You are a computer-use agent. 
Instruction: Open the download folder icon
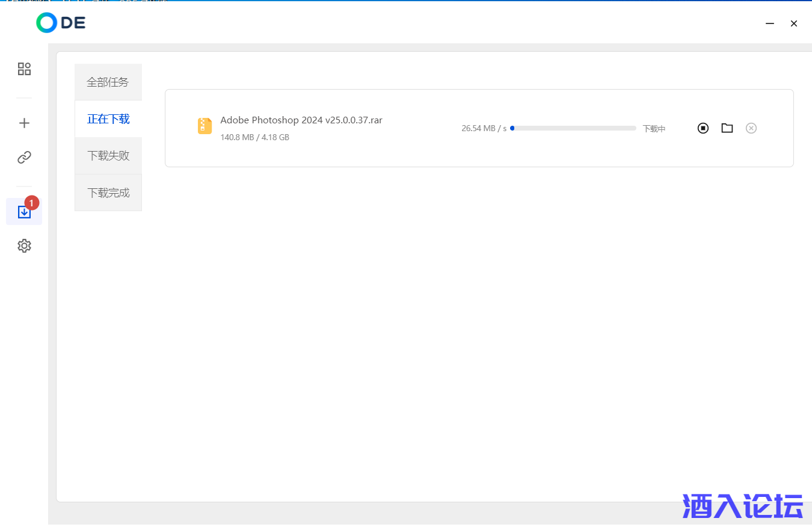tap(727, 128)
